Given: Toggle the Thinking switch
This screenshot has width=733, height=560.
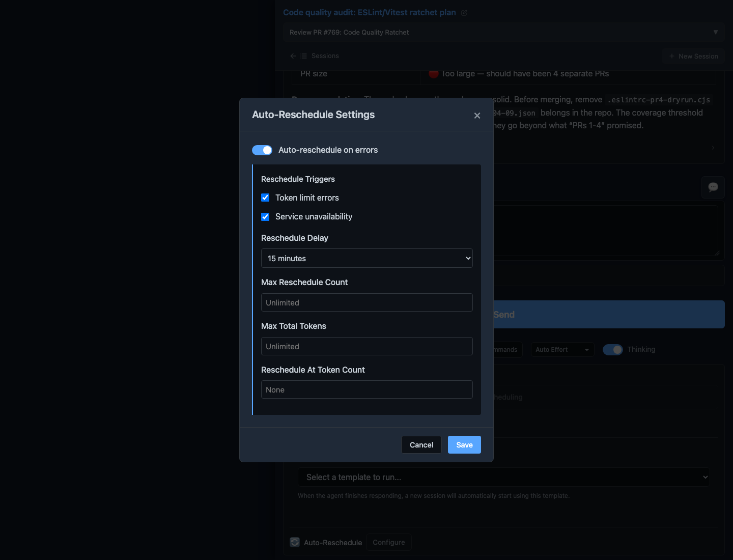Looking at the screenshot, I should 613,350.
